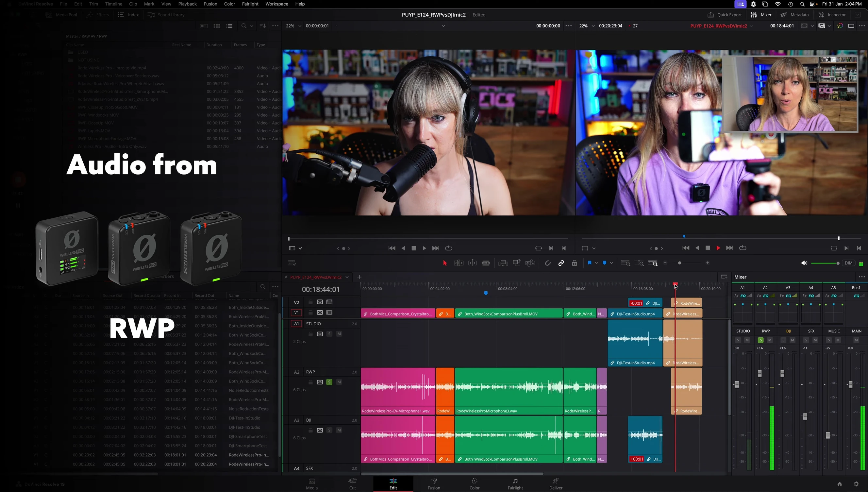868x492 pixels.
Task: Click the Custom Zoom icon
Action: coord(653,263)
